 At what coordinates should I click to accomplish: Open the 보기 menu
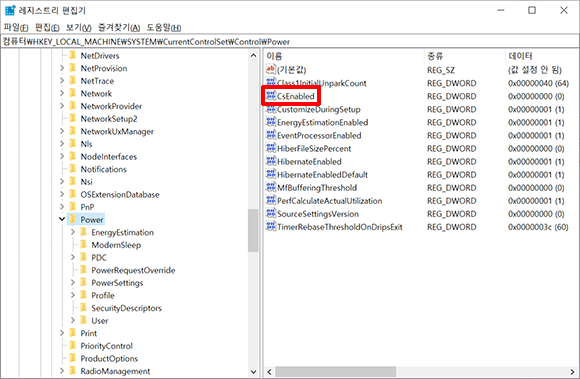[x=78, y=27]
